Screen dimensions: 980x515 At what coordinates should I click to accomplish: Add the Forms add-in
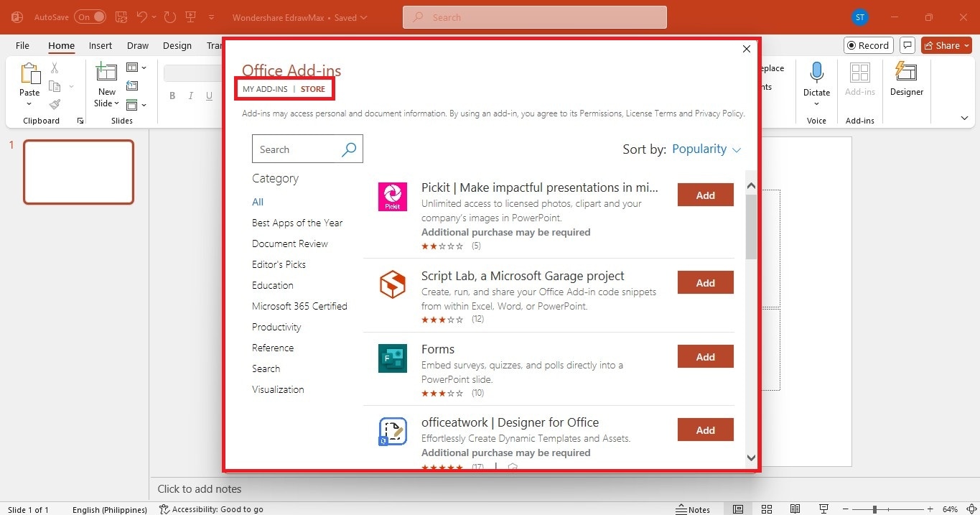click(x=706, y=356)
